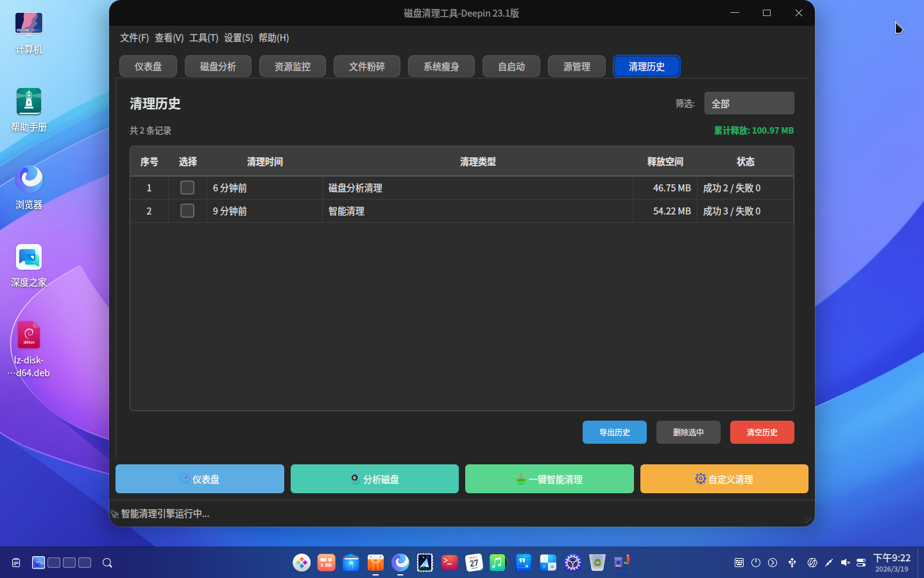Click 清空历史 to clear all records

(x=762, y=432)
